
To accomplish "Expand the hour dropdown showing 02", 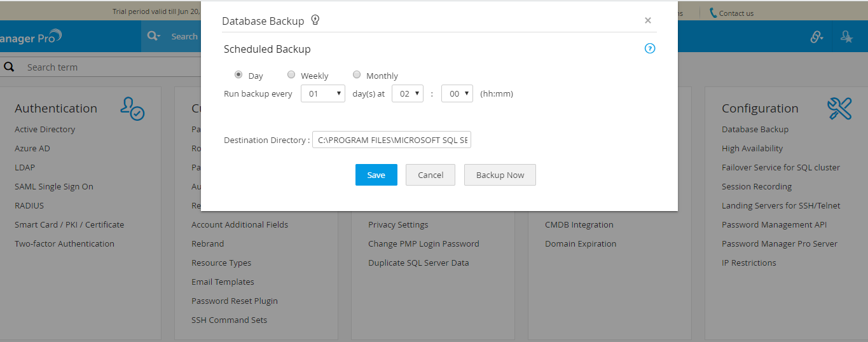I will coord(408,93).
